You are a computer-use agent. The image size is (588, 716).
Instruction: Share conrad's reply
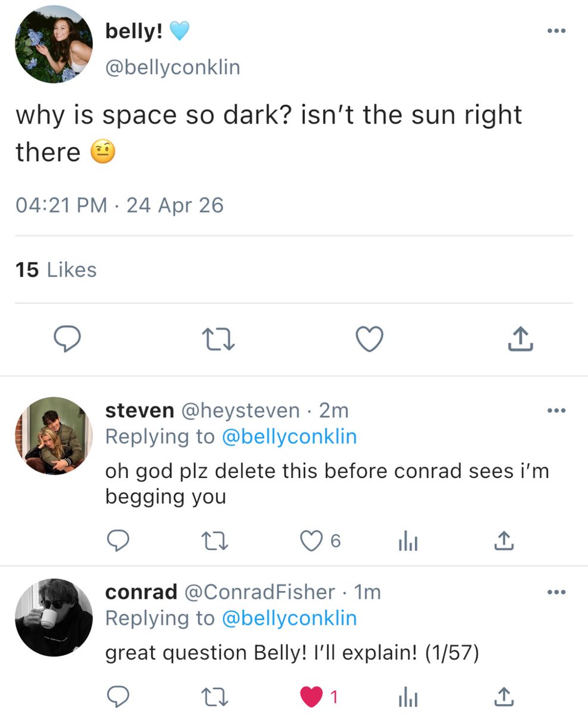pyautogui.click(x=502, y=695)
